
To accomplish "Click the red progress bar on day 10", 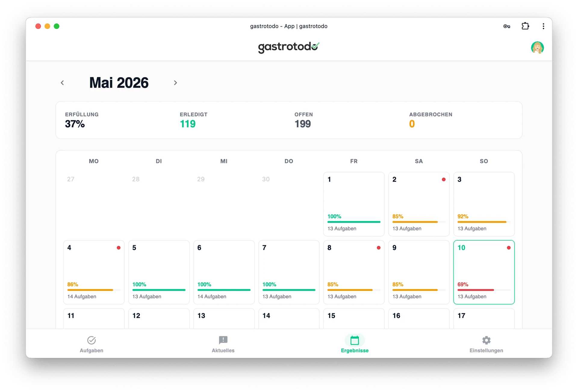I will click(x=476, y=290).
